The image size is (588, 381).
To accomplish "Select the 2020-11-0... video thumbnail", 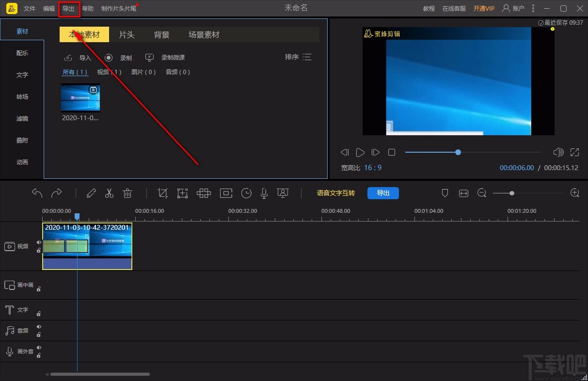I will click(x=80, y=98).
